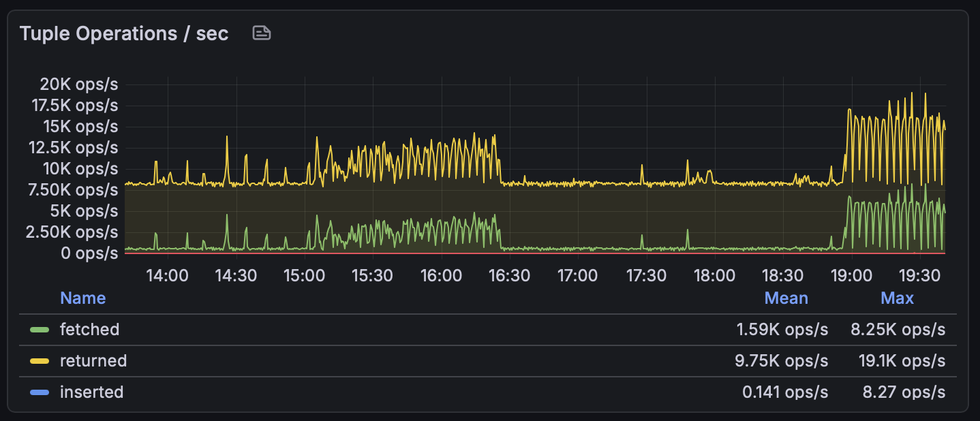The width and height of the screenshot is (980, 421).
Task: Switch sorting to the Mean column
Action: coord(786,298)
